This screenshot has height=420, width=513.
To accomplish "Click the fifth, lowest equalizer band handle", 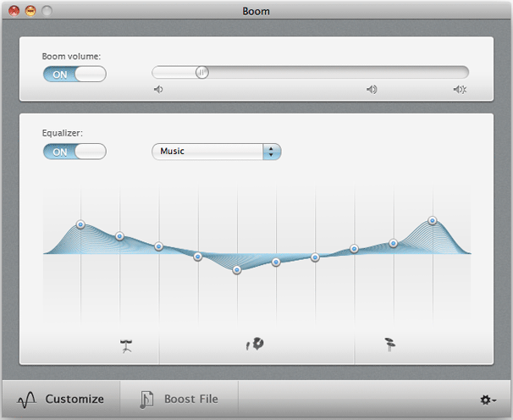I will tap(237, 270).
